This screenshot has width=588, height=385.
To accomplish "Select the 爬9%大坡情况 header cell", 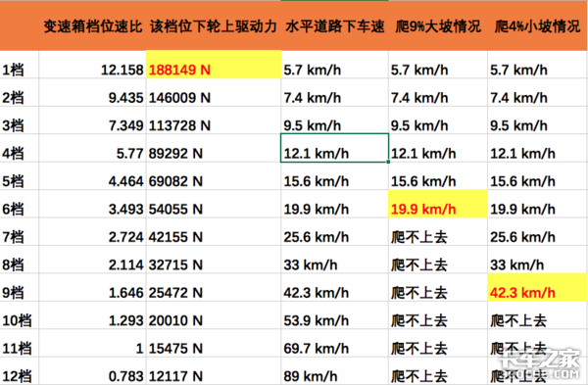I will tap(438, 26).
